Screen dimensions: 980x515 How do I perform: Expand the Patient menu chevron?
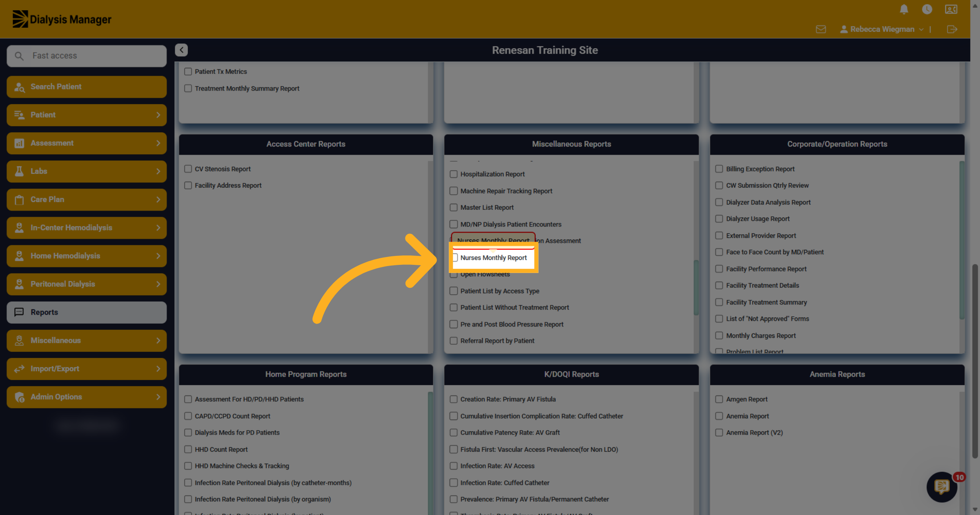click(158, 115)
